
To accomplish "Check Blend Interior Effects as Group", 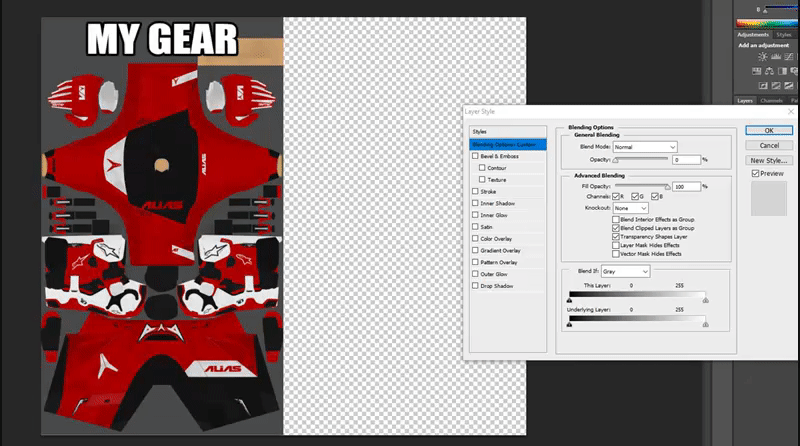I will 616,219.
